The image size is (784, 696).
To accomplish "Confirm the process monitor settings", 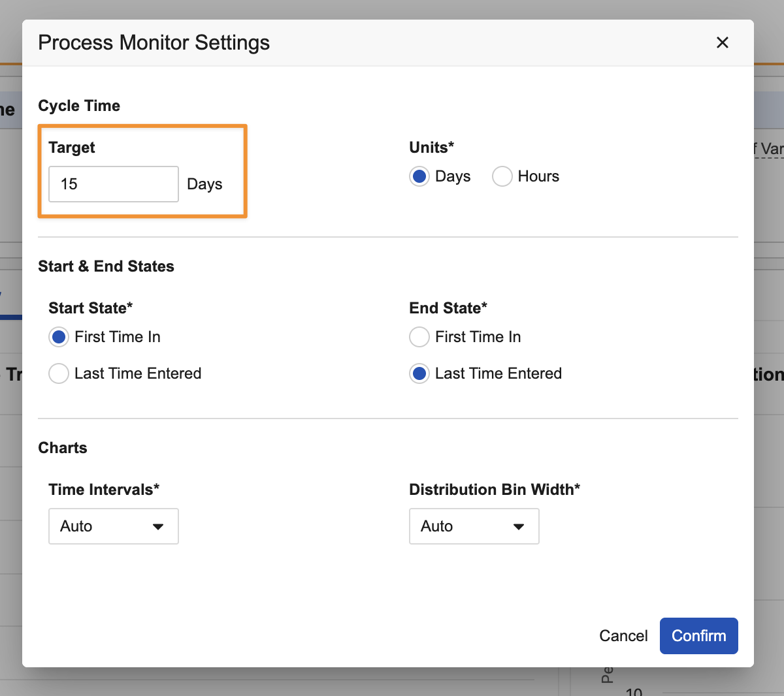I will pos(698,636).
